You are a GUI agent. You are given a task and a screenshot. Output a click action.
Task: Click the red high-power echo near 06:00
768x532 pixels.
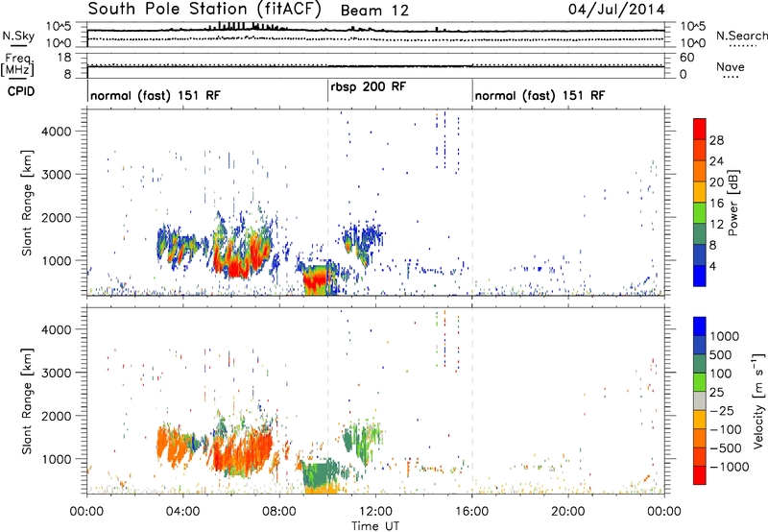(238, 269)
